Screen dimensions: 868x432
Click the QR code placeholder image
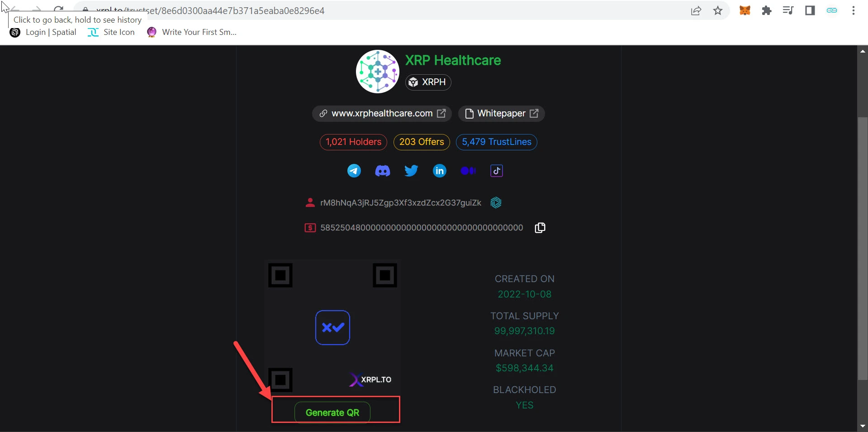tap(332, 327)
